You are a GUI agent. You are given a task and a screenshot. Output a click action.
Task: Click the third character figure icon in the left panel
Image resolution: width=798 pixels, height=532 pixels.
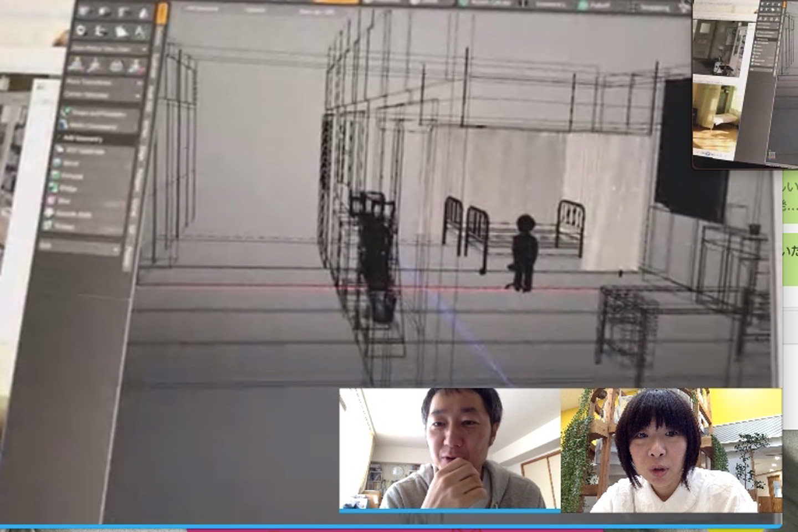(115, 66)
